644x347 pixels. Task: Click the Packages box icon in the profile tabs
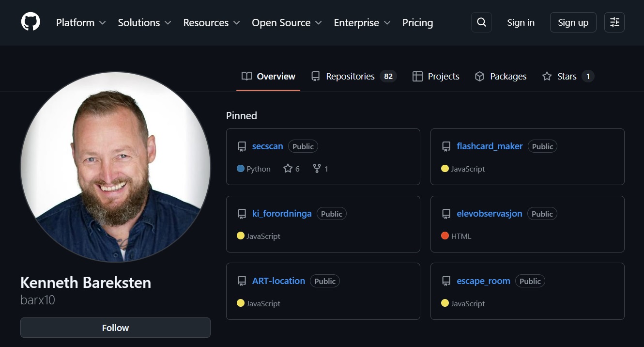point(479,76)
